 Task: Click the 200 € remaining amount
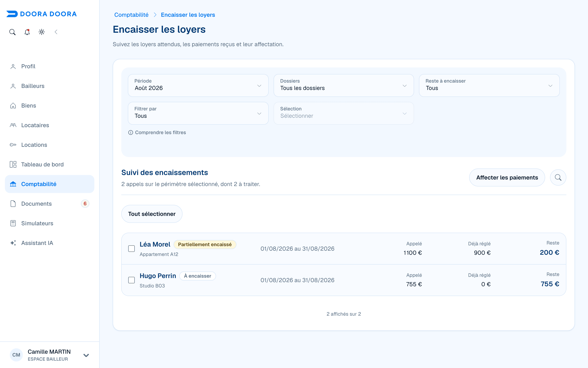pyautogui.click(x=549, y=252)
